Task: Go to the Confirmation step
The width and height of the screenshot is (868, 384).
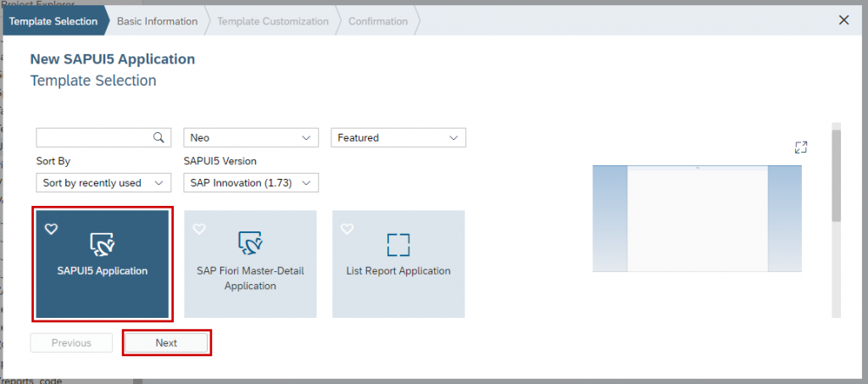Action: pyautogui.click(x=378, y=21)
